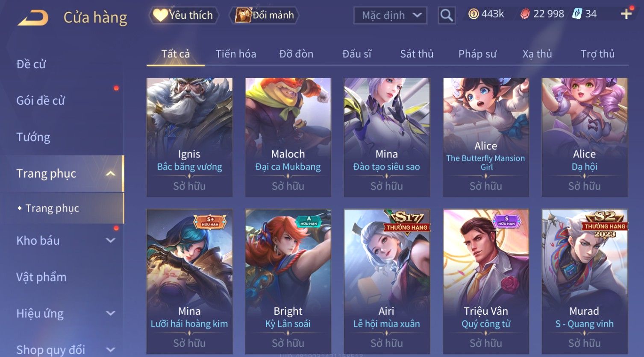The image size is (644, 357).
Task: Open the Mặc định sort dropdown
Action: click(390, 15)
